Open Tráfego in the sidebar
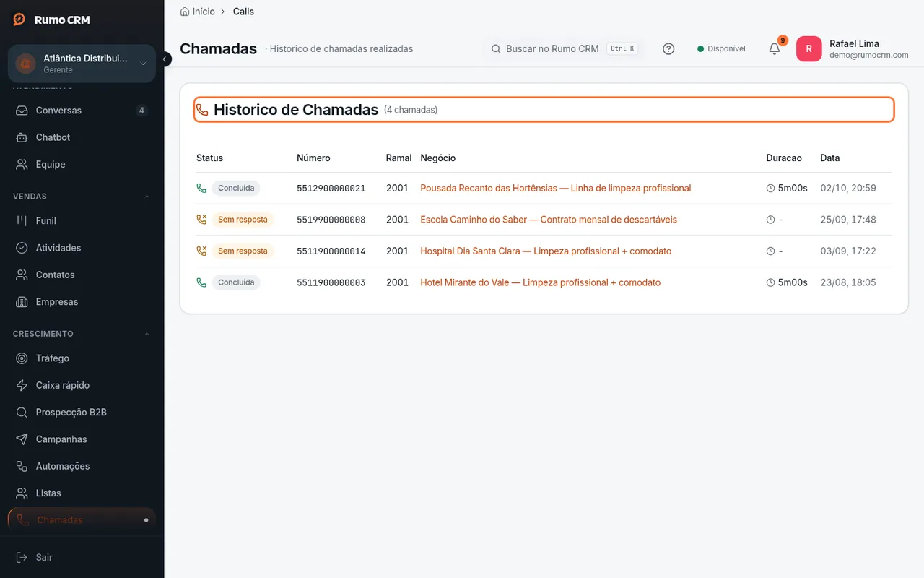 coord(82,358)
